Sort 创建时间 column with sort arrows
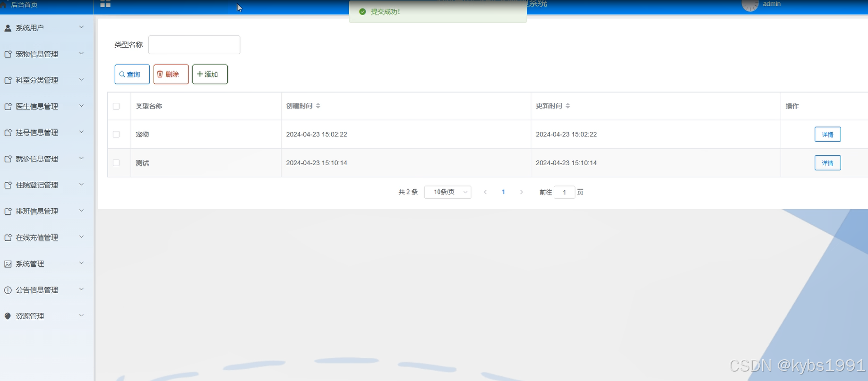The height and width of the screenshot is (381, 868). (318, 106)
